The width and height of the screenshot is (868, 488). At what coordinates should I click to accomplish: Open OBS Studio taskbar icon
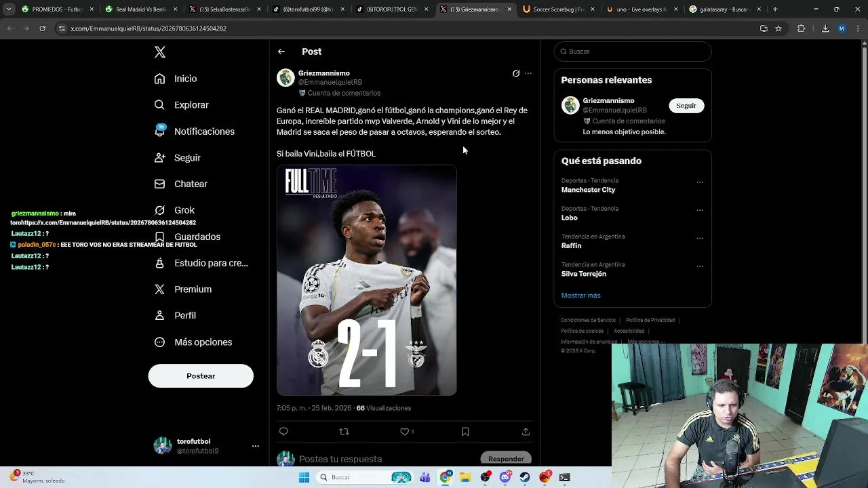(x=486, y=477)
